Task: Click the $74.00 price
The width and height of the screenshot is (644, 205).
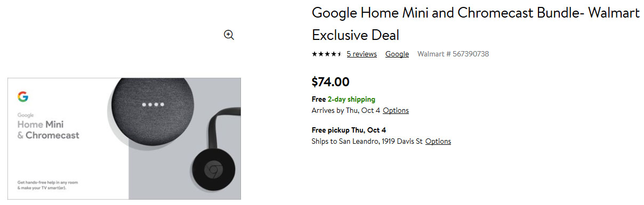Action: pyautogui.click(x=331, y=81)
